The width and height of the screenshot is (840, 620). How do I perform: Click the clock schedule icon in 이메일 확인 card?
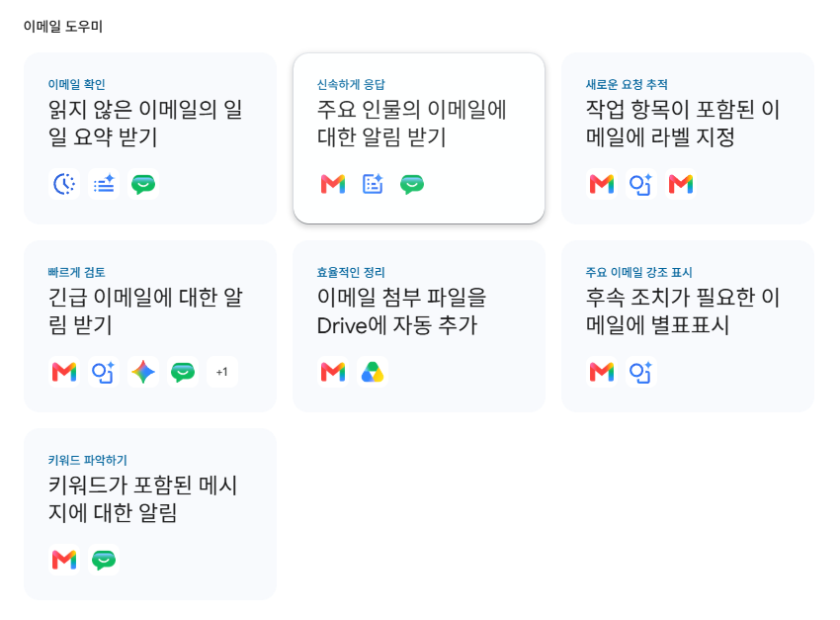coord(64,184)
